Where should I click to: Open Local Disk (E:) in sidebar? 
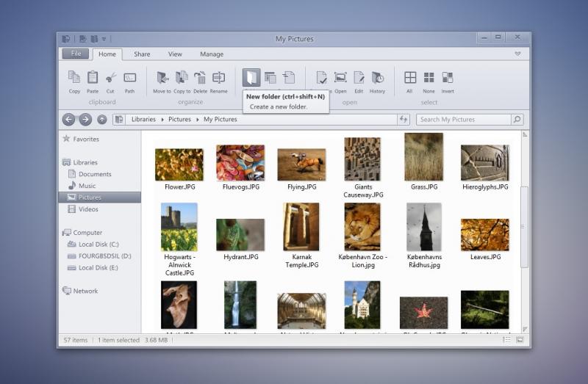click(x=93, y=267)
